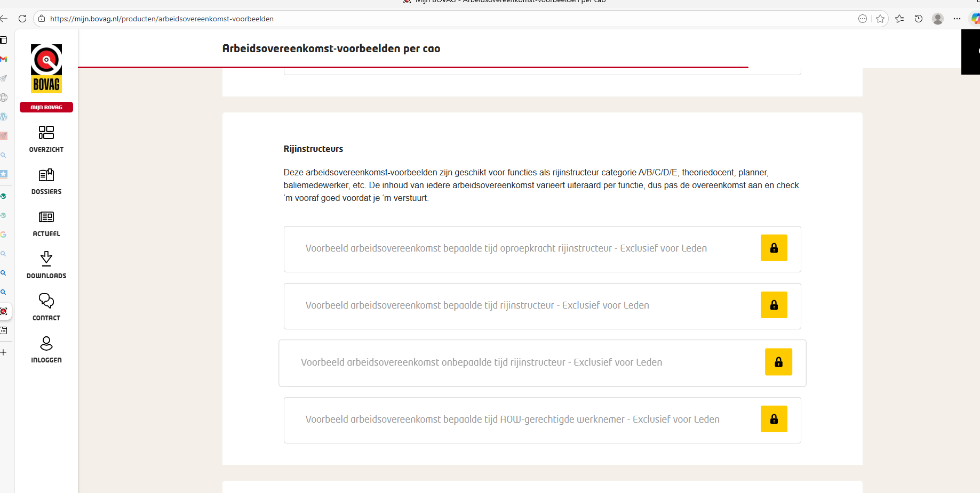Open the browser profile avatar
980x493 pixels.
point(937,19)
